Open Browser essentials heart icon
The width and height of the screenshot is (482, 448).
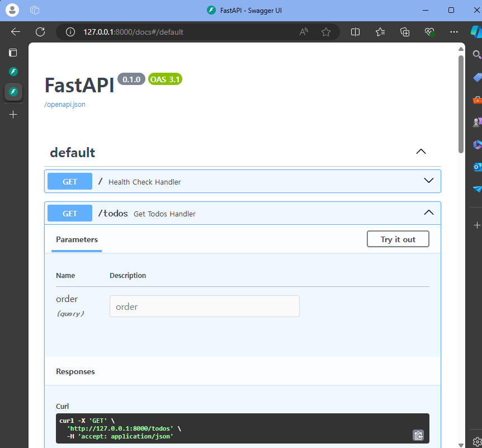pyautogui.click(x=429, y=32)
